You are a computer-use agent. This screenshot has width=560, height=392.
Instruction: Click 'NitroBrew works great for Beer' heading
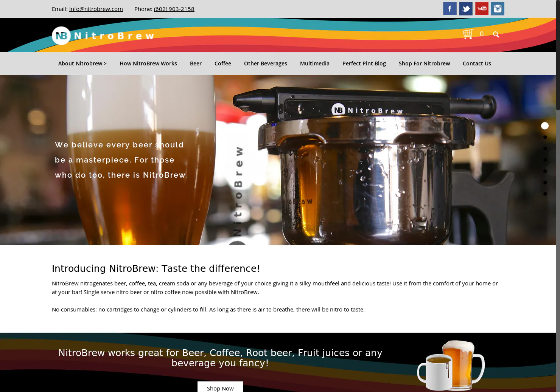220,358
